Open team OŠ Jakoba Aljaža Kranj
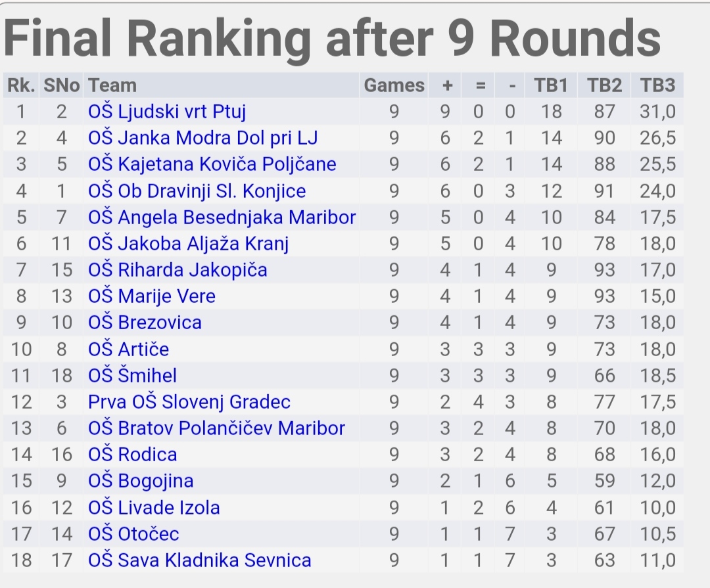 tap(189, 243)
